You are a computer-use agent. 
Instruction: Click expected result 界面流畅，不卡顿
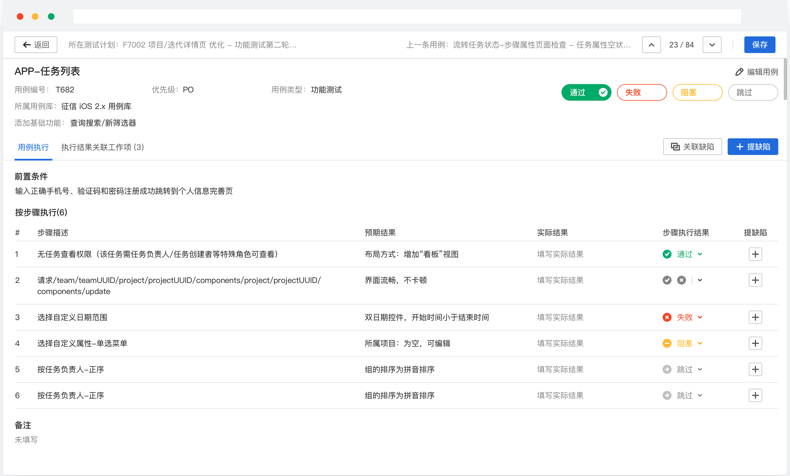396,280
